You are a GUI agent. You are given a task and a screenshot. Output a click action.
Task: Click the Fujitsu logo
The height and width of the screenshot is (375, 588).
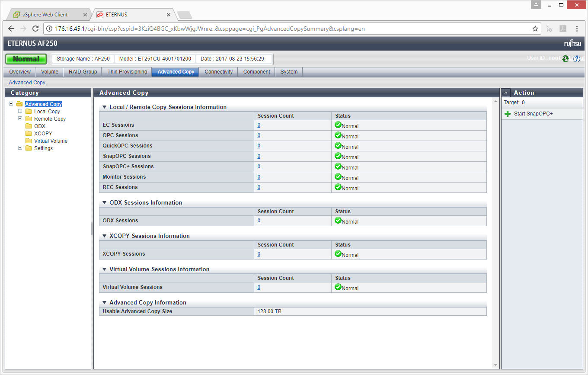click(x=573, y=44)
